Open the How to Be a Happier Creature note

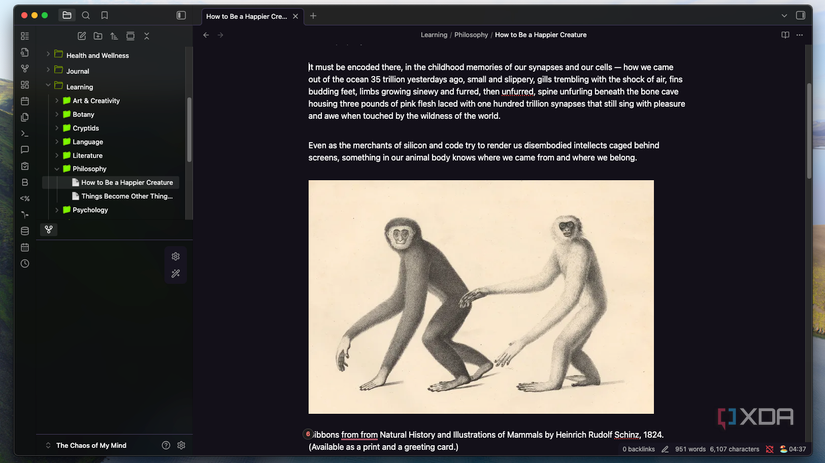[110, 183]
